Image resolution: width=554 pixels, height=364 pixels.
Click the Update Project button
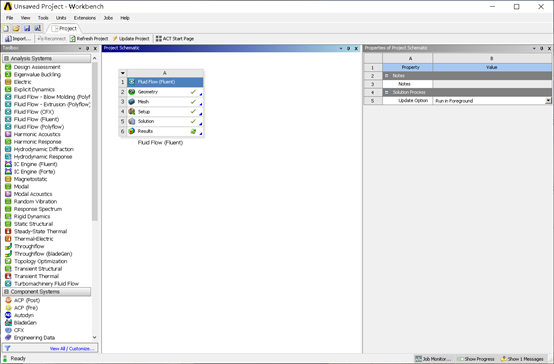(131, 39)
